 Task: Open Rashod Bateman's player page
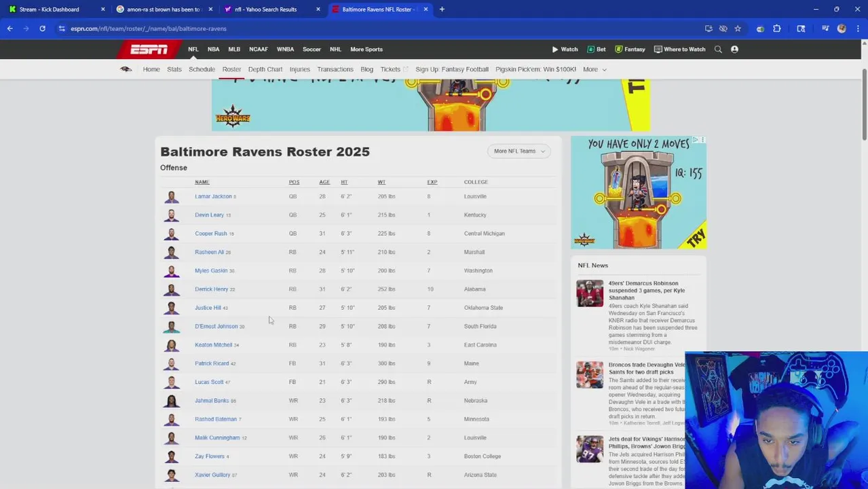[x=216, y=419]
